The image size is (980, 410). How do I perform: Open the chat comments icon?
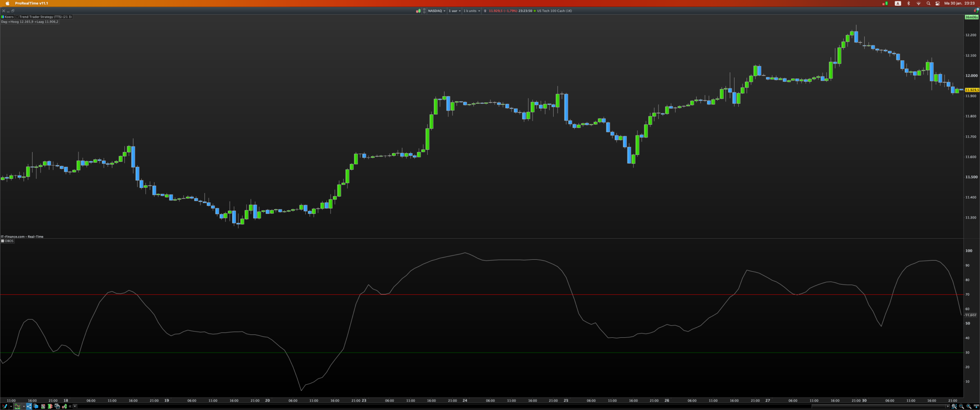(x=36, y=406)
